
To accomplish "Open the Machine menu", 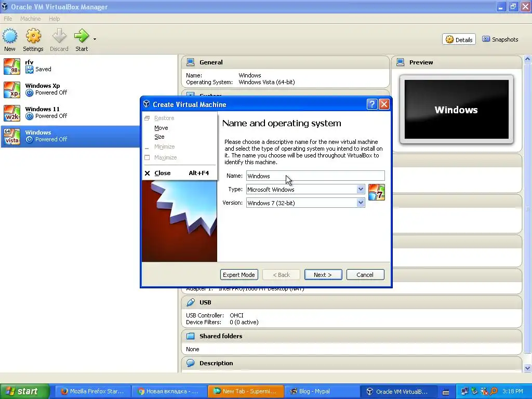I will pos(31,19).
